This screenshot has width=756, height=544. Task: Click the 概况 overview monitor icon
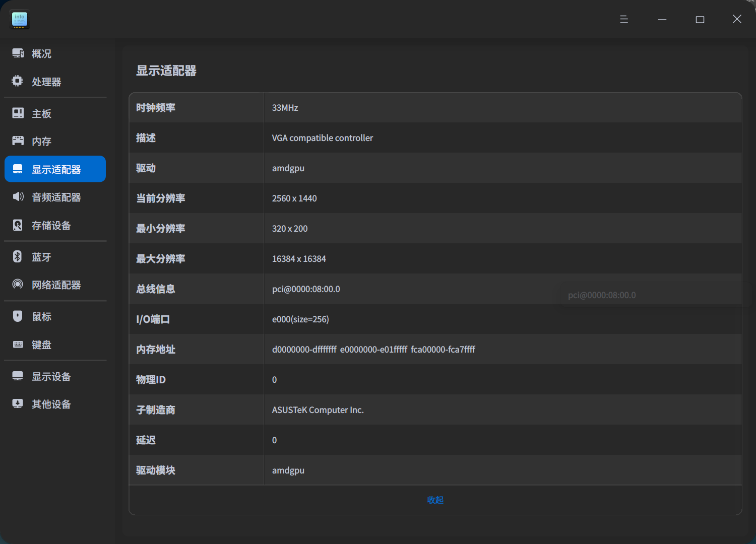coord(18,53)
